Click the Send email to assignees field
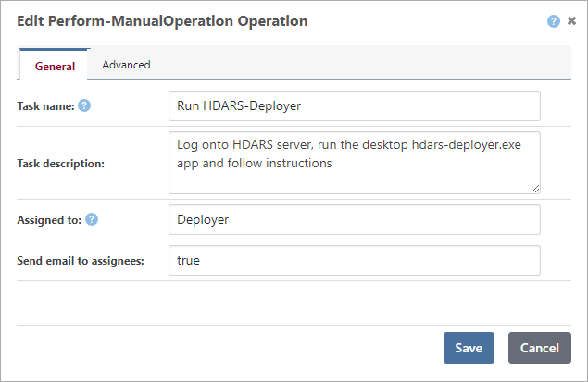Image resolution: width=588 pixels, height=382 pixels. (x=354, y=261)
